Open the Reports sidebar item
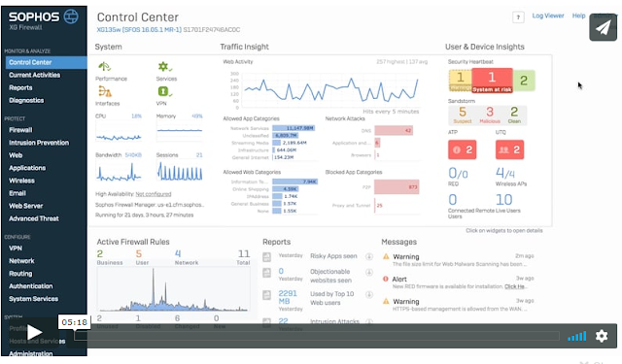The height and width of the screenshot is (364, 622). click(x=20, y=87)
